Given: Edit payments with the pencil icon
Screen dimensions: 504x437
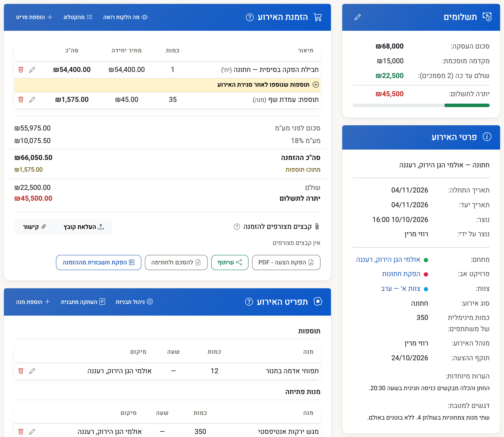Looking at the screenshot, I should coord(357,17).
